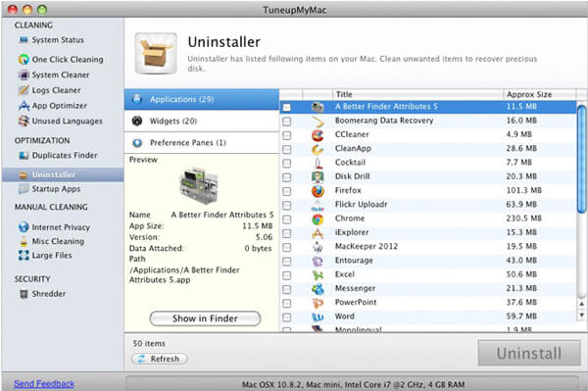Click the scrollbar up arrow
Image resolution: width=588 pixels, height=391 pixels.
tap(581, 304)
